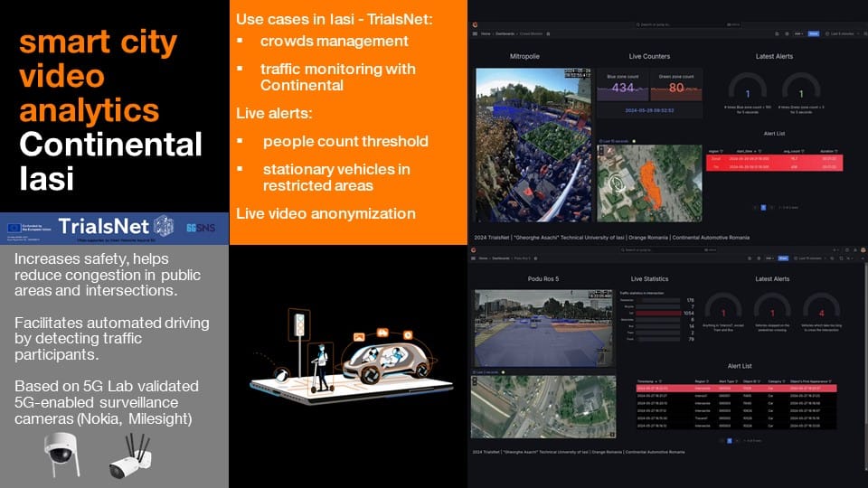This screenshot has width=868, height=488.
Task: Go to Dashboards breadcrumb in Podu Ros 5 dashboard
Action: (500, 258)
